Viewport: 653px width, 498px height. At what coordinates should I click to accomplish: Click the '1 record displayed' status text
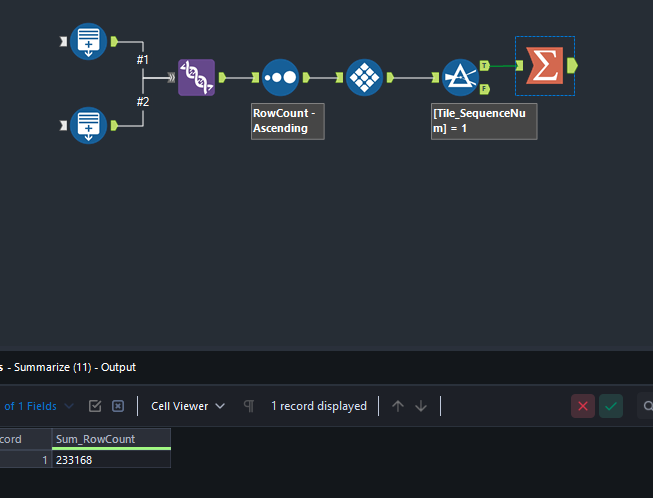(319, 406)
